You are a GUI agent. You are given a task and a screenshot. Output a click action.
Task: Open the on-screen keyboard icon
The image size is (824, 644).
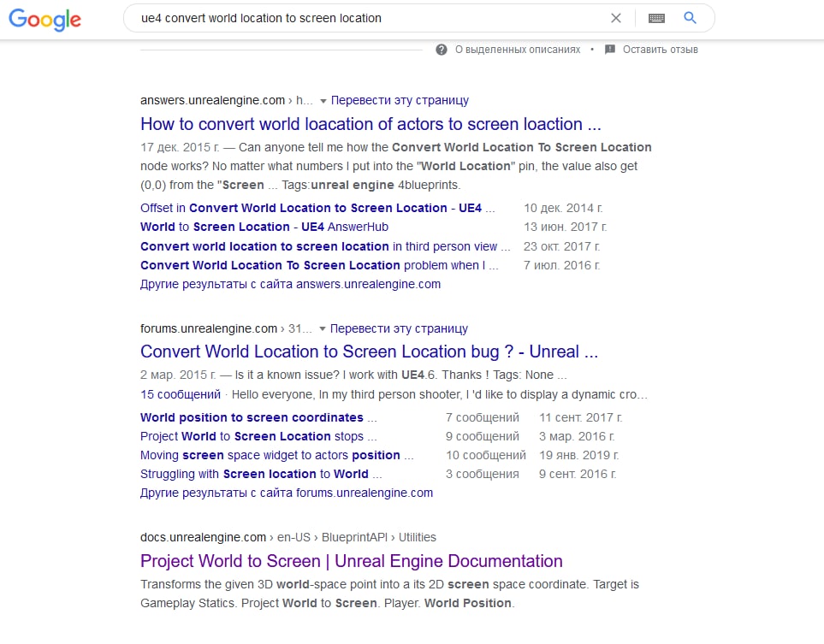[x=656, y=18]
